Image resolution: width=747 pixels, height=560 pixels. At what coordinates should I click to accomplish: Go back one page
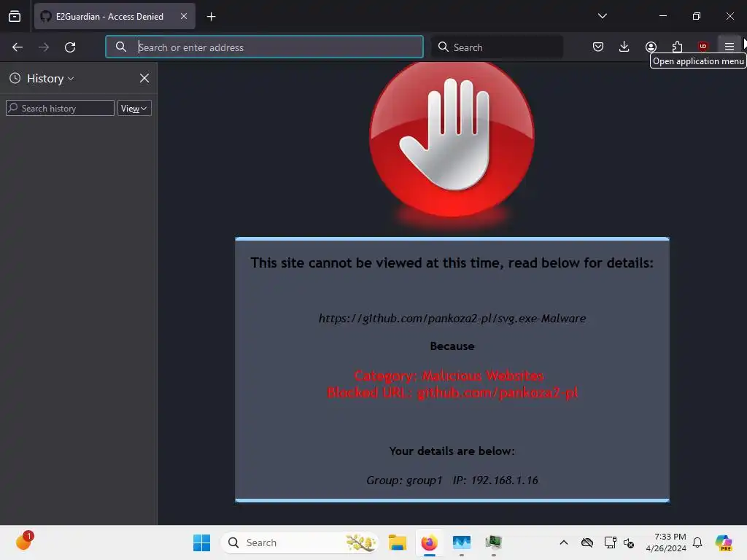click(x=18, y=47)
